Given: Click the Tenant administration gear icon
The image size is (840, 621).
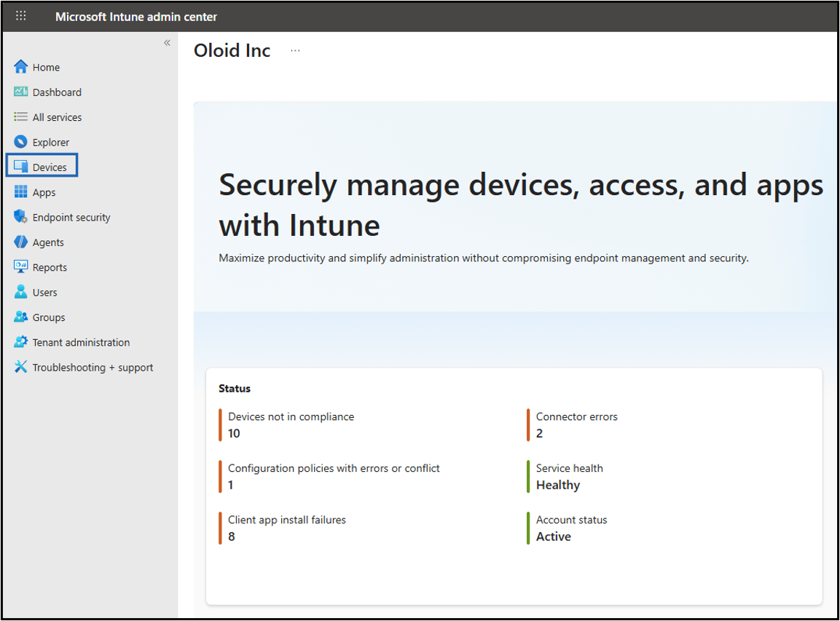Looking at the screenshot, I should click(20, 341).
